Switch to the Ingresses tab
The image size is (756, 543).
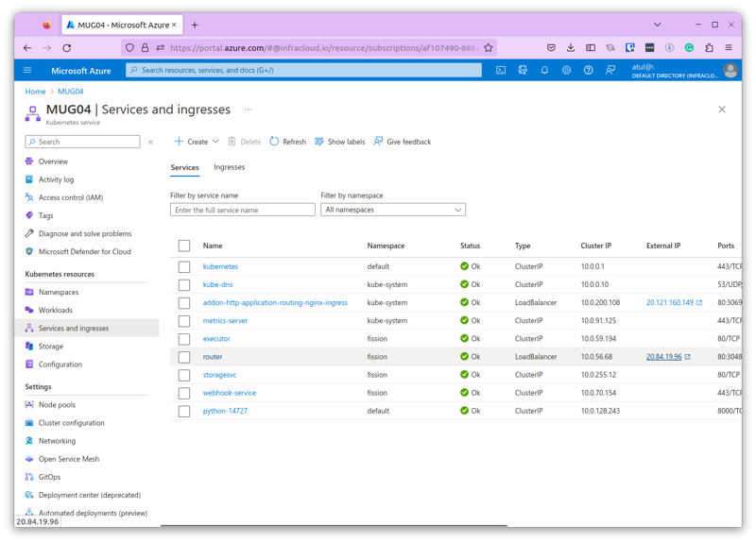(x=229, y=167)
